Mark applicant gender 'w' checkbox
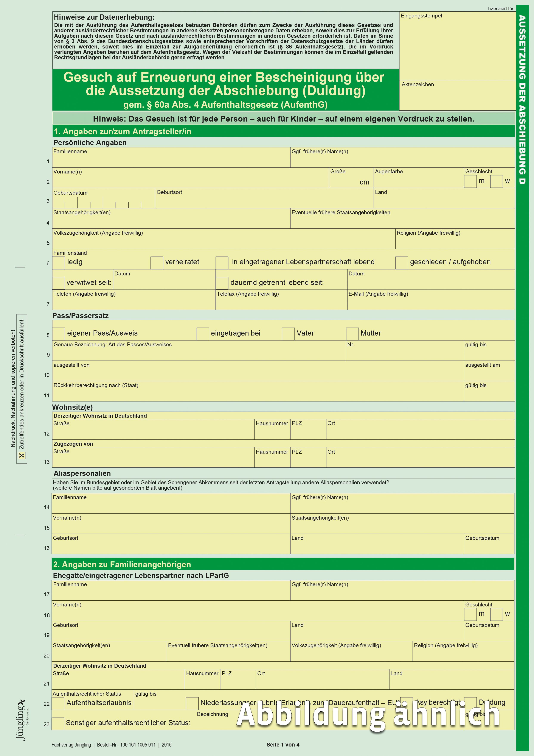 click(496, 181)
